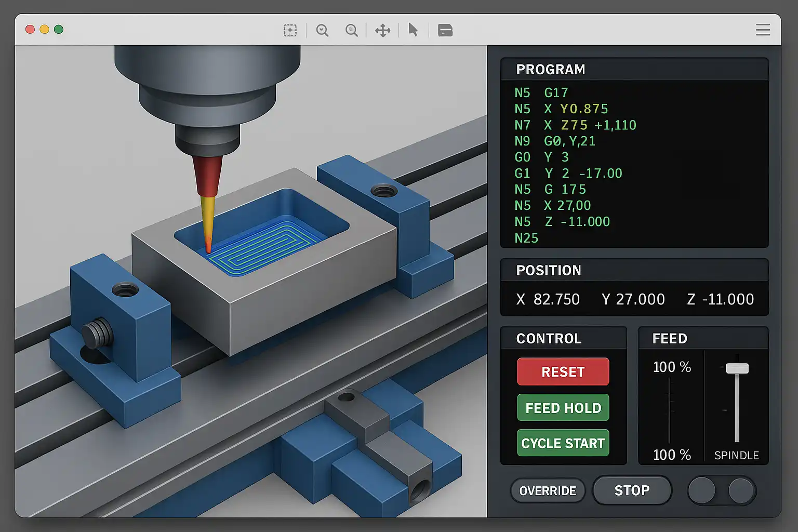Click the dark card-shaped panel icon in toolbar
Viewport: 798px width, 532px height.
coord(445,30)
